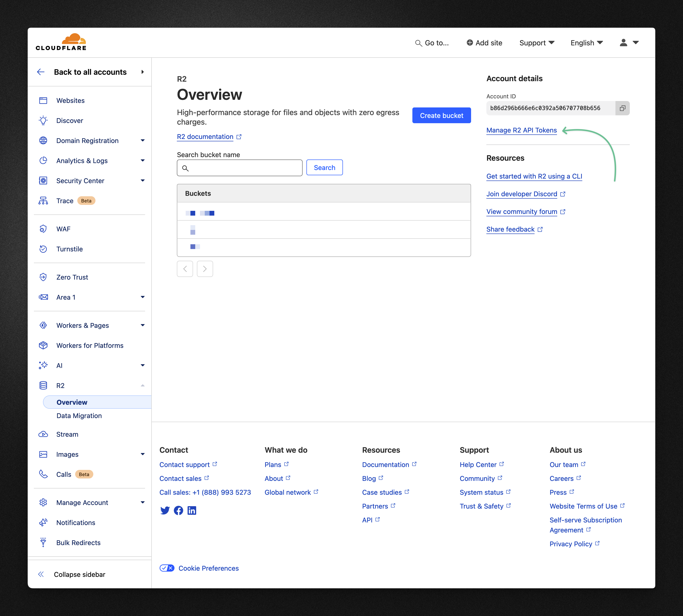The height and width of the screenshot is (616, 683).
Task: Expand the AI submenu arrow
Action: pos(143,365)
